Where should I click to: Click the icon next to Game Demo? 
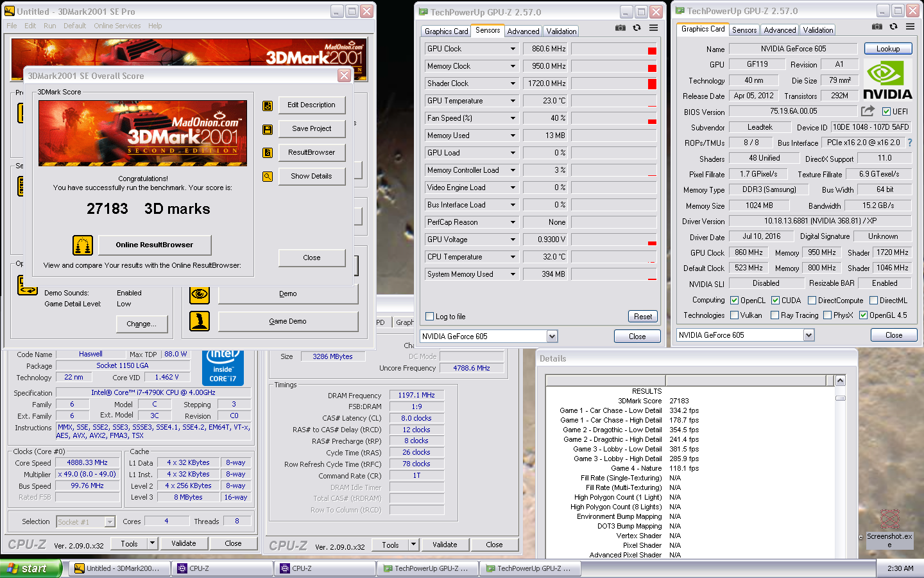point(200,321)
